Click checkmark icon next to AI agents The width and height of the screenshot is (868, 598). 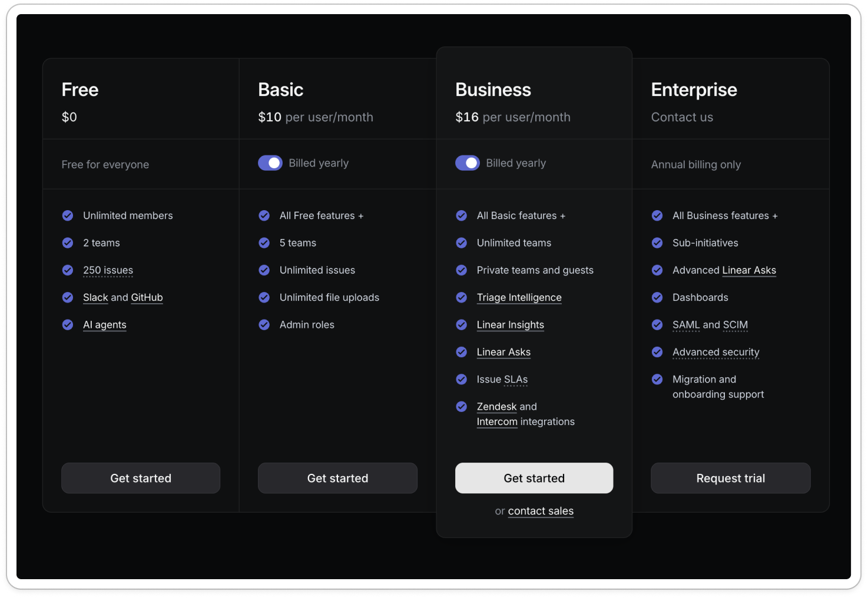point(68,325)
